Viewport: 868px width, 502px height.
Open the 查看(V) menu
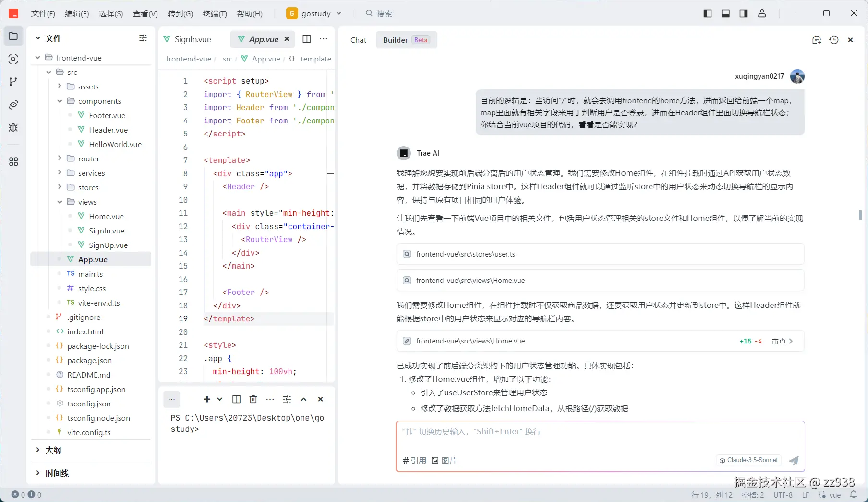[145, 13]
